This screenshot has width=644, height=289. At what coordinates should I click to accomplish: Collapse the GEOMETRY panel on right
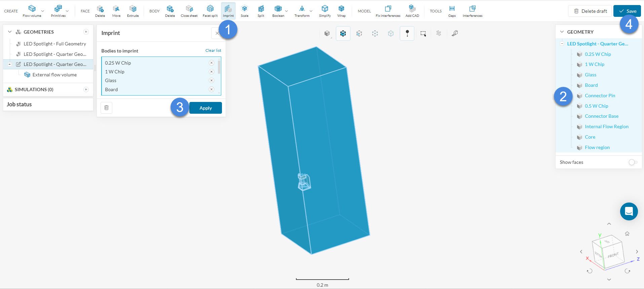[x=562, y=32]
